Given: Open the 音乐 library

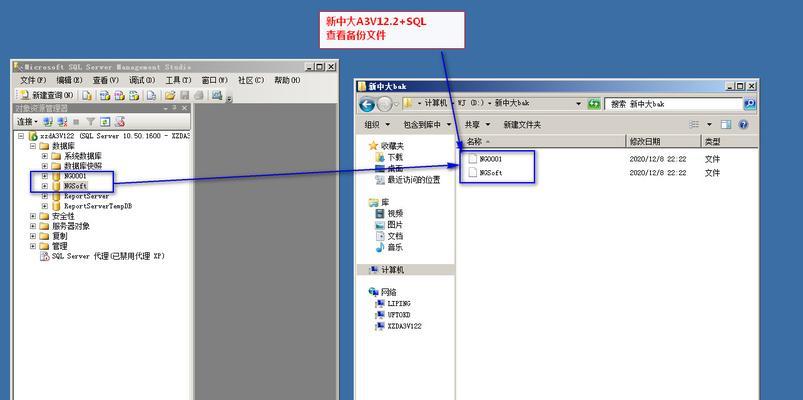Looking at the screenshot, I should pos(395,247).
